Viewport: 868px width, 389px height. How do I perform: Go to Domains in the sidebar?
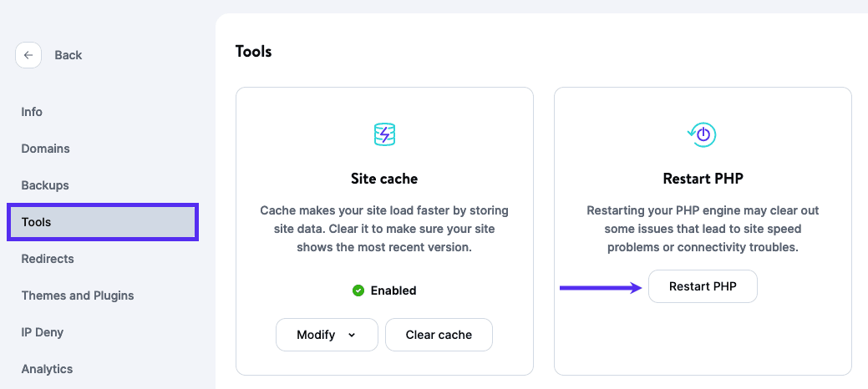pos(45,149)
